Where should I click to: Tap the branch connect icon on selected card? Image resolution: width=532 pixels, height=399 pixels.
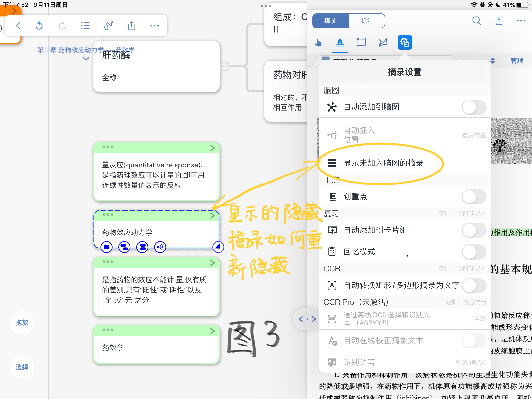pyautogui.click(x=160, y=247)
